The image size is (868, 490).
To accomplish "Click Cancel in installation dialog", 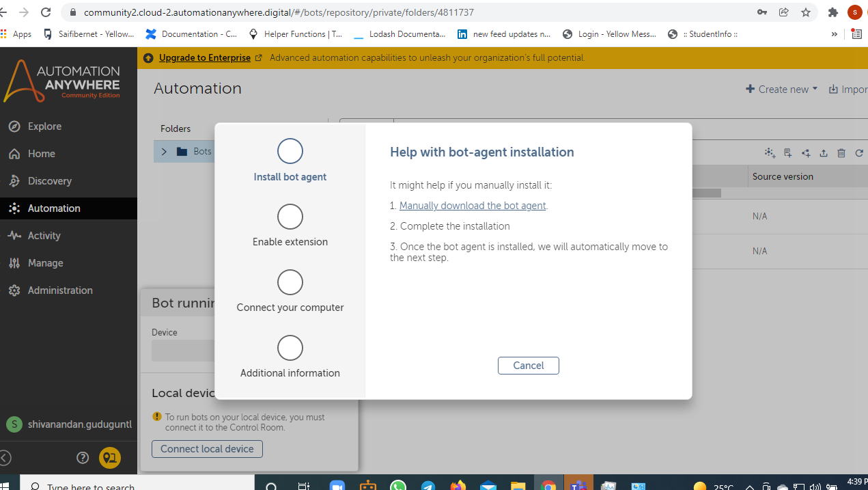I will point(529,366).
